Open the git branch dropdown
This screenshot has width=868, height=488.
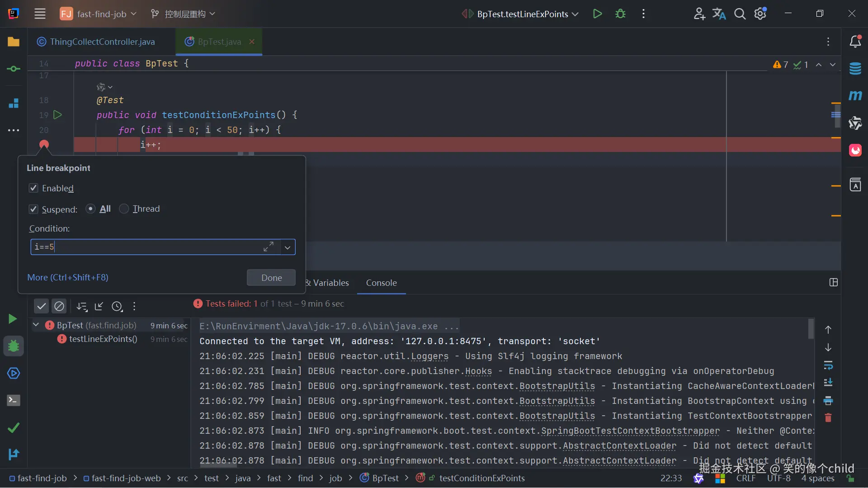(183, 14)
